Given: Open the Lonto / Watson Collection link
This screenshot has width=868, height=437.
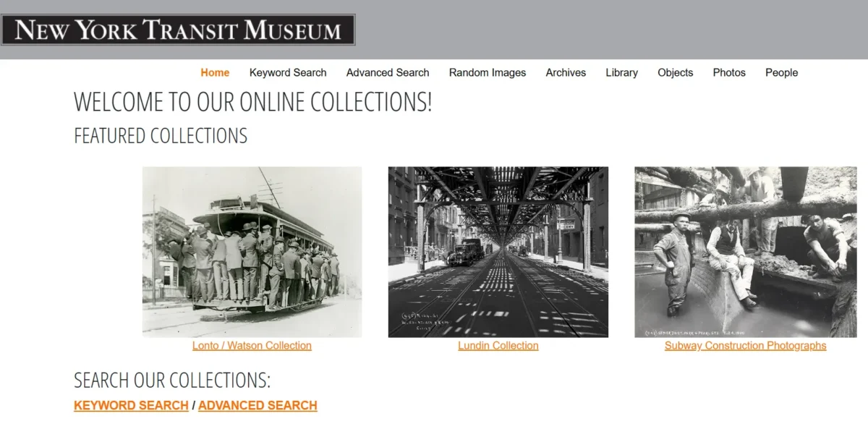Looking at the screenshot, I should [252, 345].
